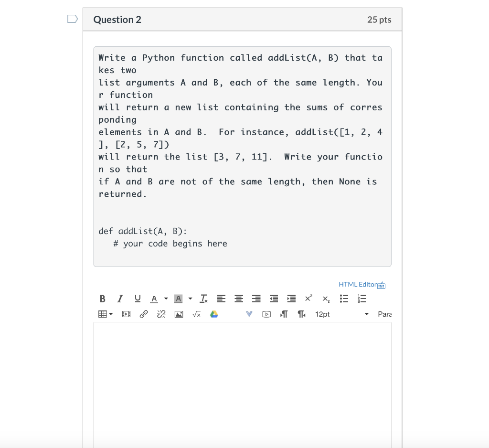Screen dimensions: 489x448
Task: Flag Question 2 with the bookmark marker
Action: coord(72,18)
